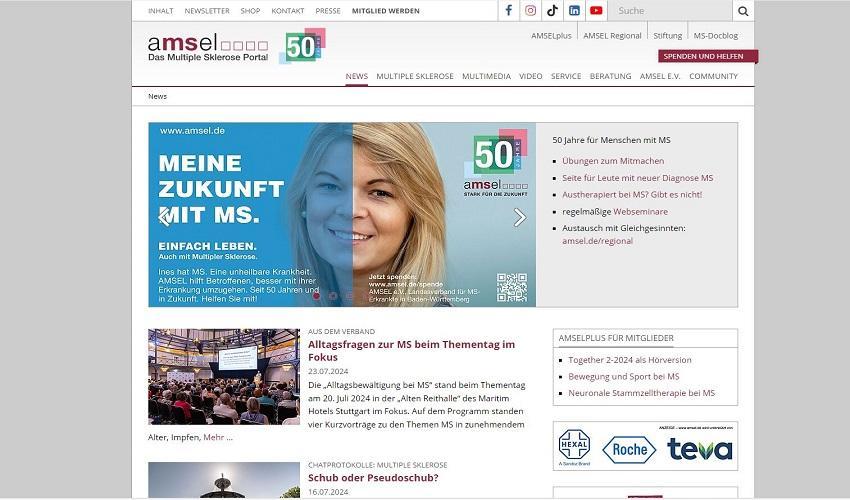Open MULTIPLE SKLEROSE navigation menu
The width and height of the screenshot is (850, 500).
point(415,76)
